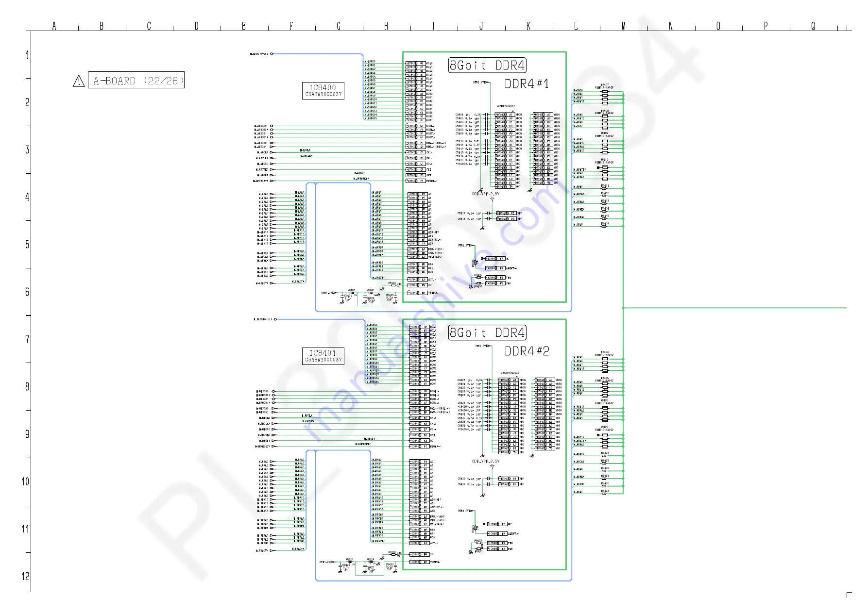Click column header "J" on top ruler

(x=481, y=26)
